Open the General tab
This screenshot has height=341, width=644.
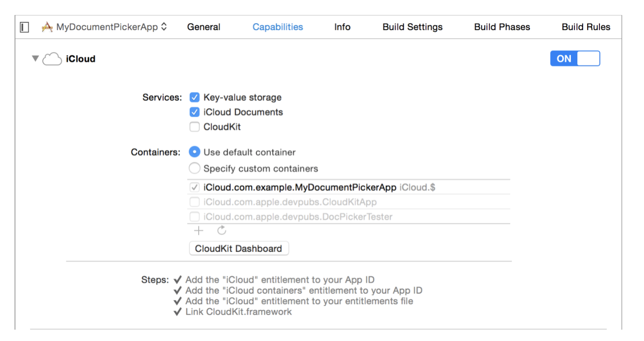[203, 27]
